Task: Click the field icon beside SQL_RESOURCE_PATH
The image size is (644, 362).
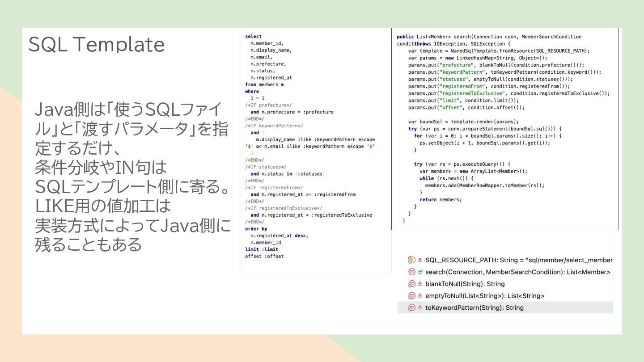Action: coord(412,260)
